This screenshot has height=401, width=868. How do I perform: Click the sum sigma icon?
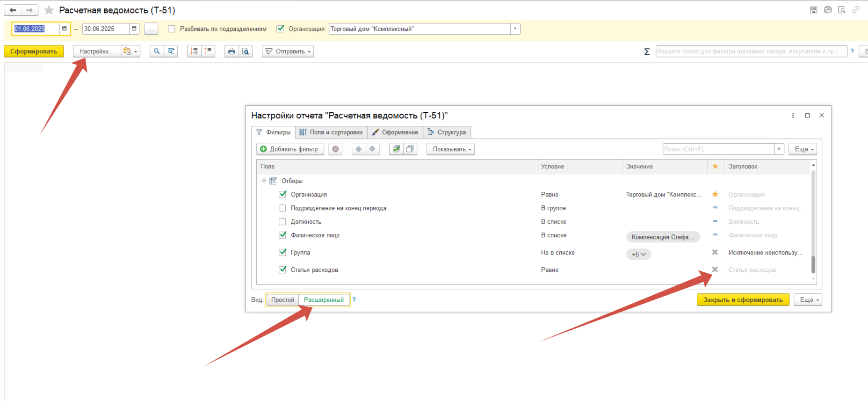[647, 51]
